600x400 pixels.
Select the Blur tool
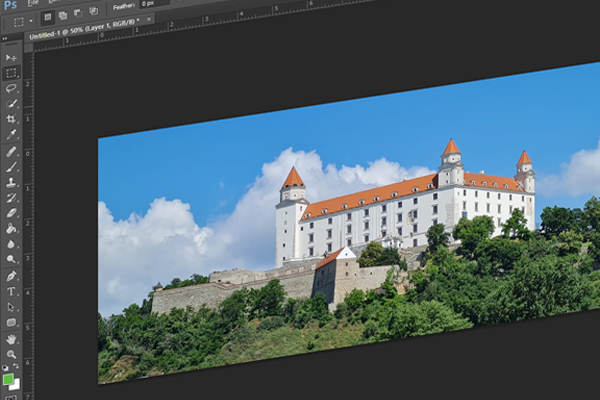[x=11, y=244]
